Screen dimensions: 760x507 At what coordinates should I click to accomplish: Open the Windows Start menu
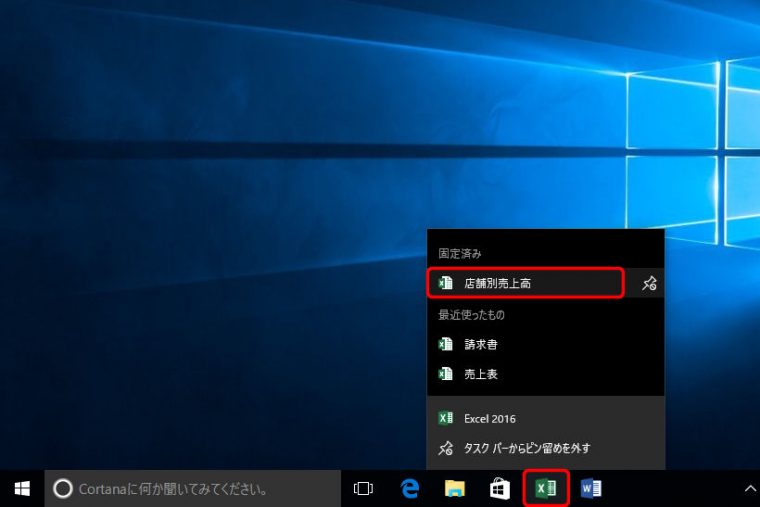[x=22, y=489]
